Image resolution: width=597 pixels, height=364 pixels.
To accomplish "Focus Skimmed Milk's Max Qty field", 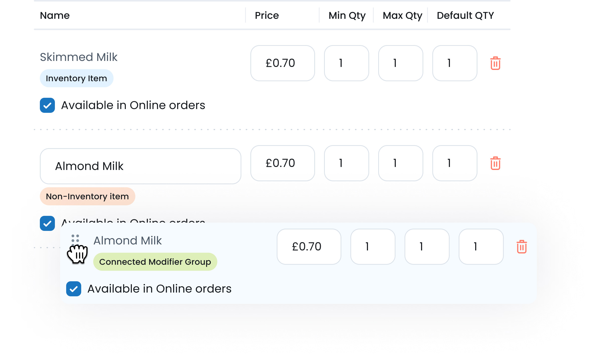I will 401,63.
